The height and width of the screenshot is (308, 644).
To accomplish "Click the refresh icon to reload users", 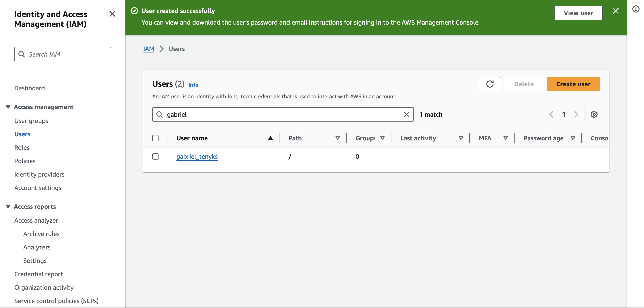I will coord(489,84).
